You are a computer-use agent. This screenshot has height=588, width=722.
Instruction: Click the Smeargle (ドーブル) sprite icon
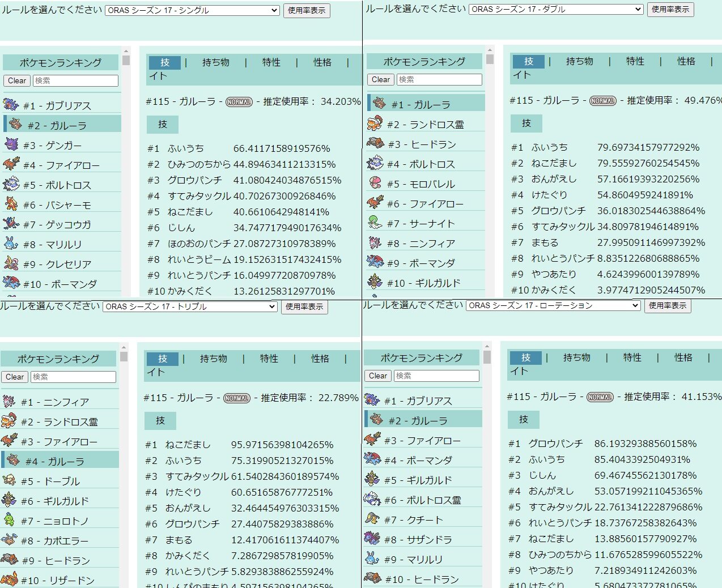coord(9,480)
